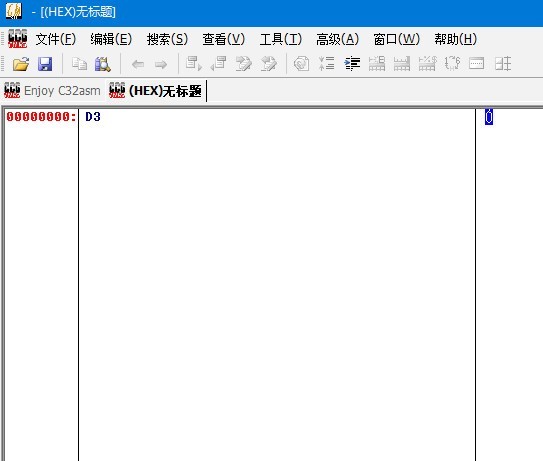This screenshot has height=461, width=543.
Task: Open the 文件(F) menu
Action: (x=56, y=39)
